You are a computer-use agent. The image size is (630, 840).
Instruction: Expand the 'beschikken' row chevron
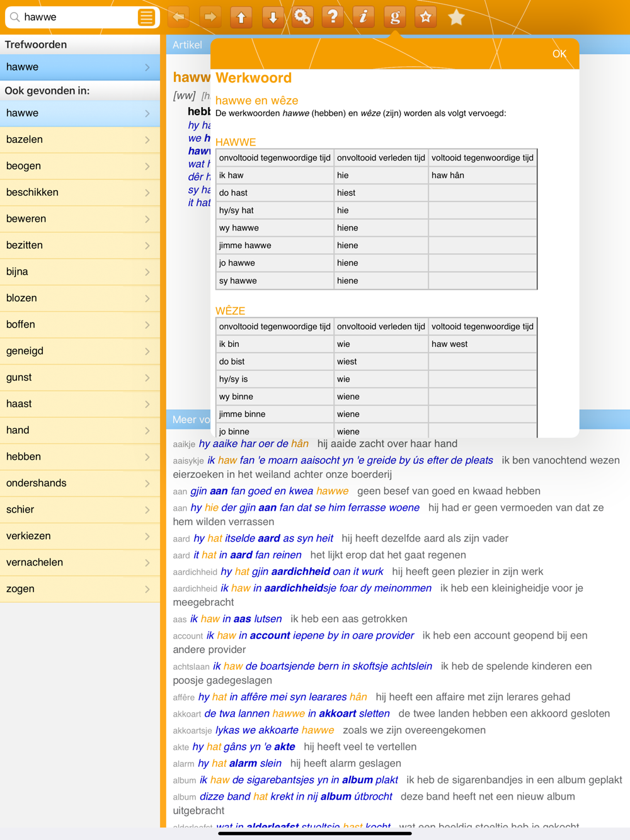tap(147, 193)
